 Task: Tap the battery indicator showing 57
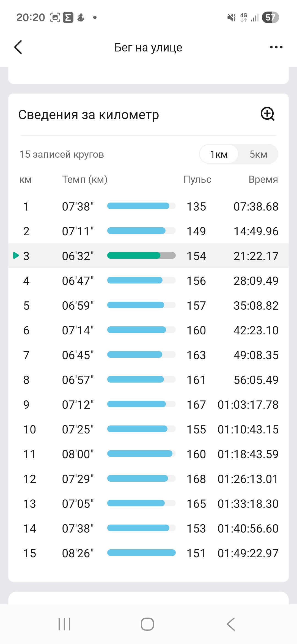click(270, 18)
